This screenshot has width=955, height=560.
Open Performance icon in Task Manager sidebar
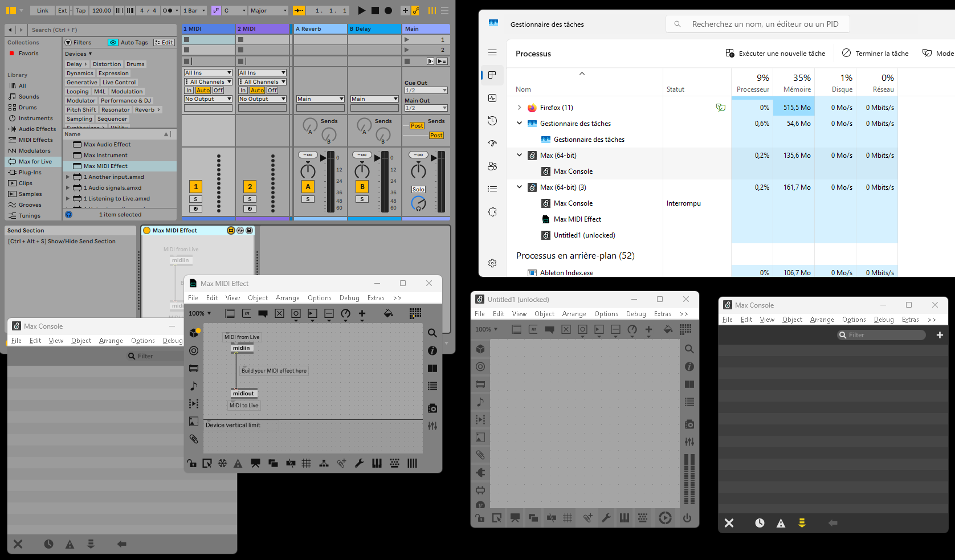[492, 98]
